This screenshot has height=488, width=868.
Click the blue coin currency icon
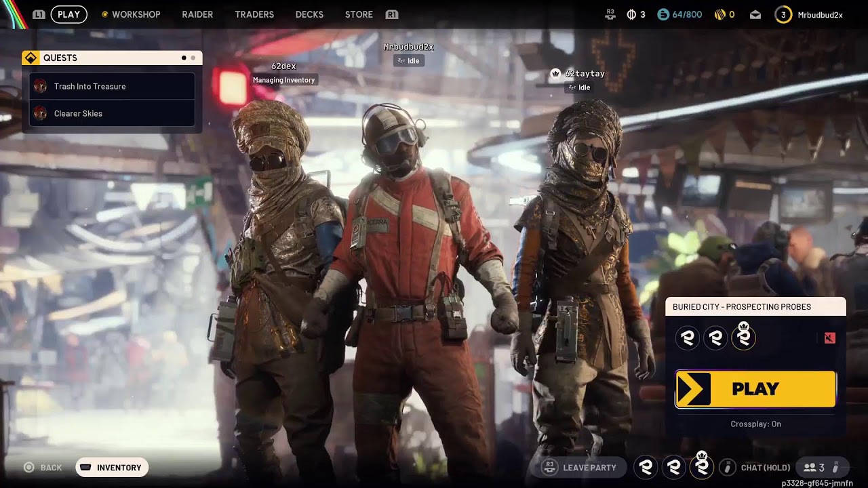[x=663, y=14]
